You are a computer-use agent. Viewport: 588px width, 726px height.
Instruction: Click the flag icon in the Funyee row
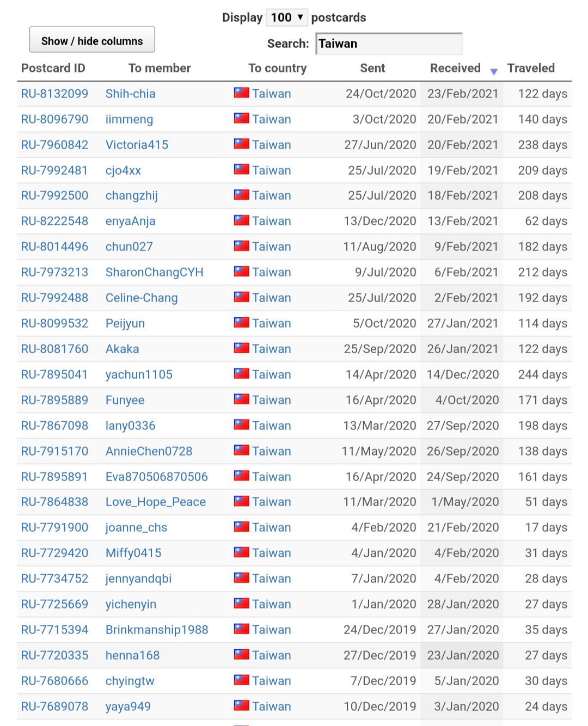[242, 399]
